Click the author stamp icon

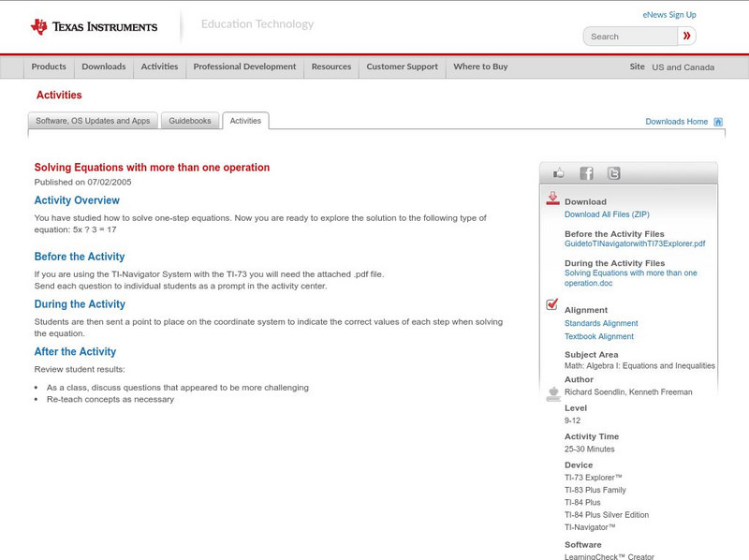tap(553, 394)
